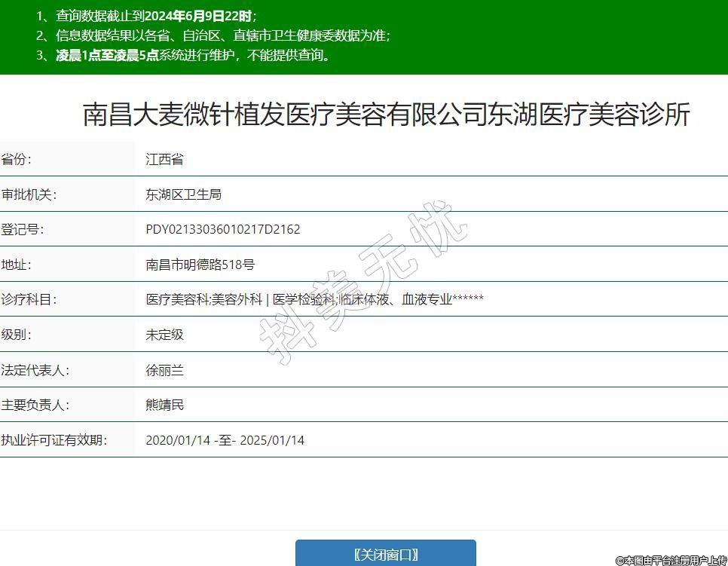Click the 未定级 level value
Viewport: 728px width, 566px height.
(x=164, y=335)
